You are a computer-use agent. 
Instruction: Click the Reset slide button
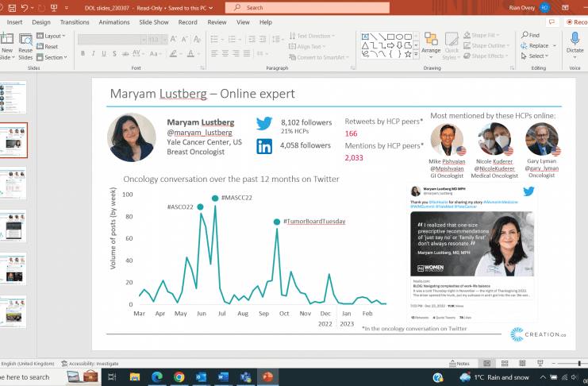pyautogui.click(x=50, y=47)
